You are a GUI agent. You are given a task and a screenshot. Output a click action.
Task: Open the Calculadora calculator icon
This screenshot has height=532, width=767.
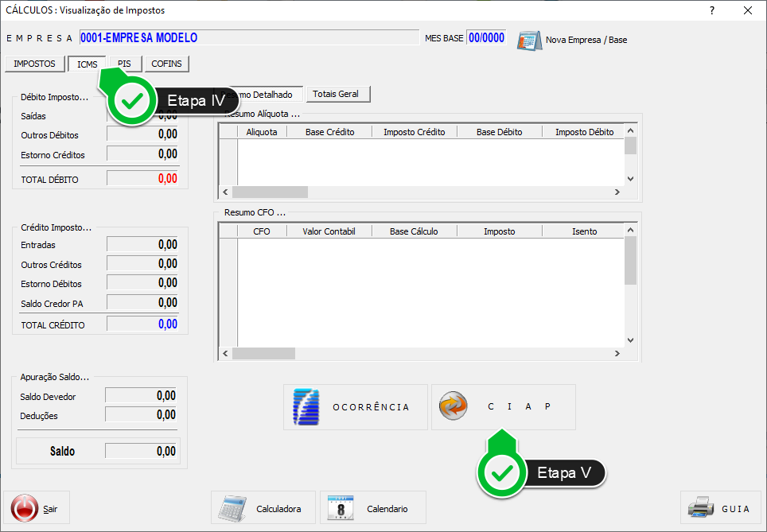click(x=232, y=508)
